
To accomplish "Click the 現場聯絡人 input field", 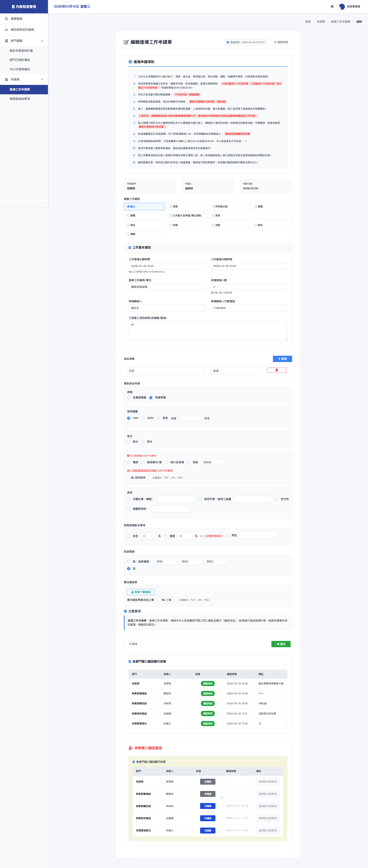I will (x=167, y=308).
